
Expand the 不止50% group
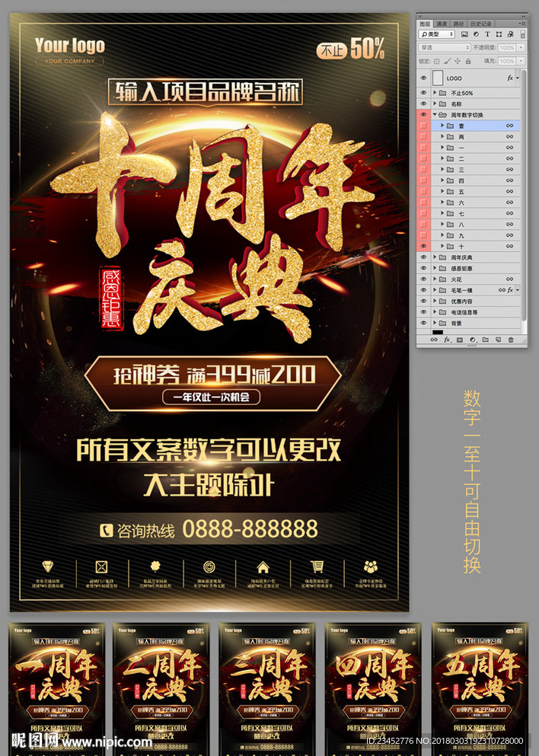point(435,93)
